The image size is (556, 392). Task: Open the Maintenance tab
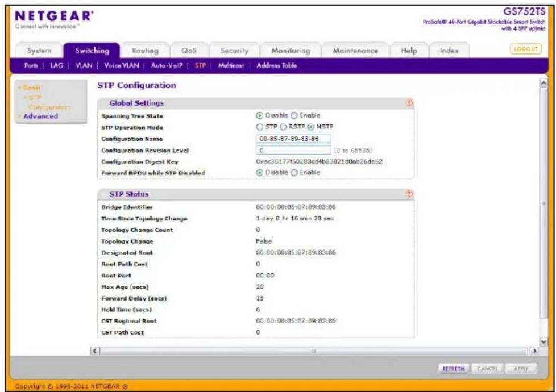click(355, 51)
